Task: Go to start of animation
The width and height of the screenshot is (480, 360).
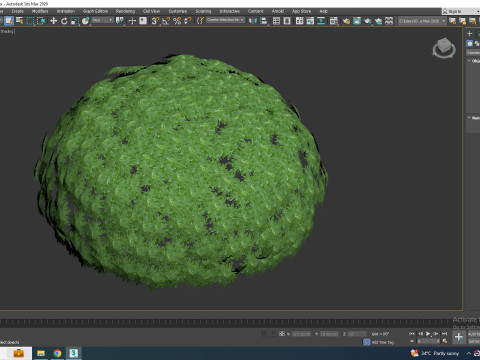Action: tap(412, 334)
